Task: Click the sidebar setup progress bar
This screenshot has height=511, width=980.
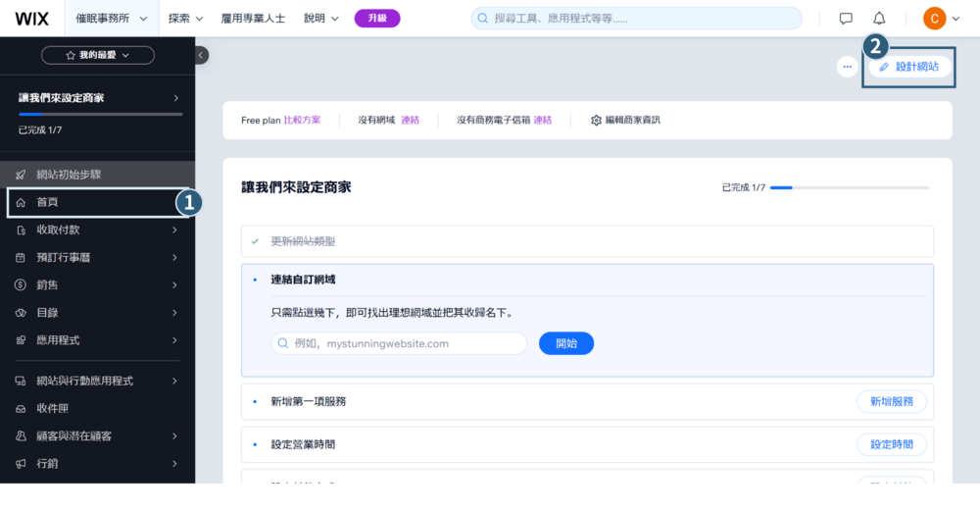Action: tap(101, 115)
